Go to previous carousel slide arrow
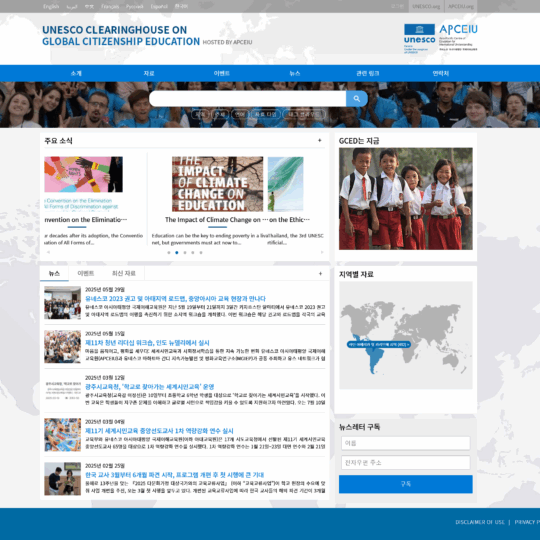This screenshot has width=540, height=540. [48, 252]
